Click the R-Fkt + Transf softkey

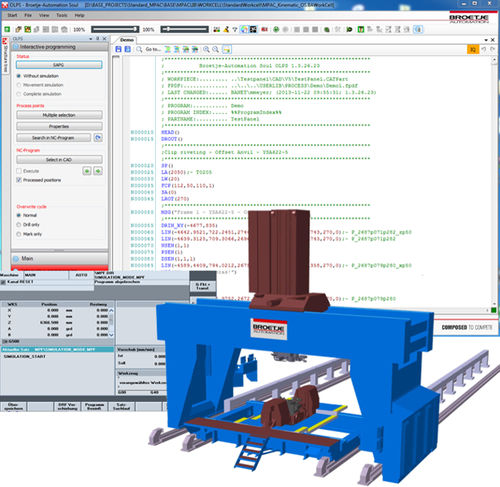pyautogui.click(x=203, y=286)
